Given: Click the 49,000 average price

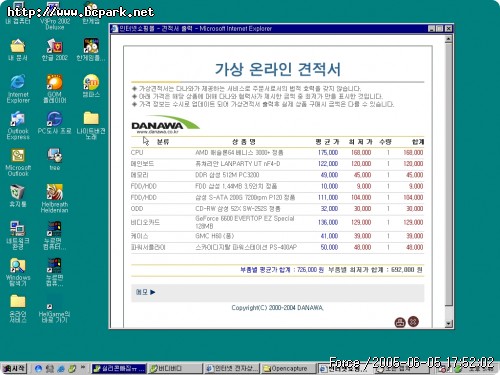Looking at the screenshot, I should pyautogui.click(x=329, y=175).
